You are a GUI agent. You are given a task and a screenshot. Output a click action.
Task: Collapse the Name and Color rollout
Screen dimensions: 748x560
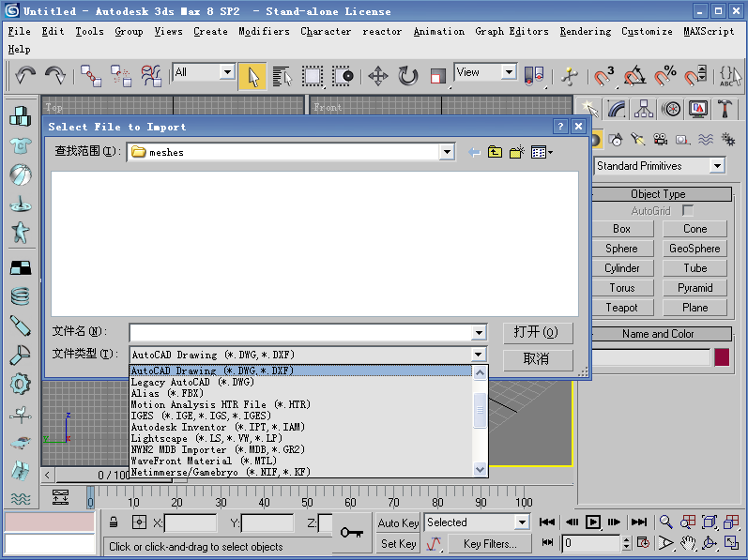pyautogui.click(x=661, y=334)
